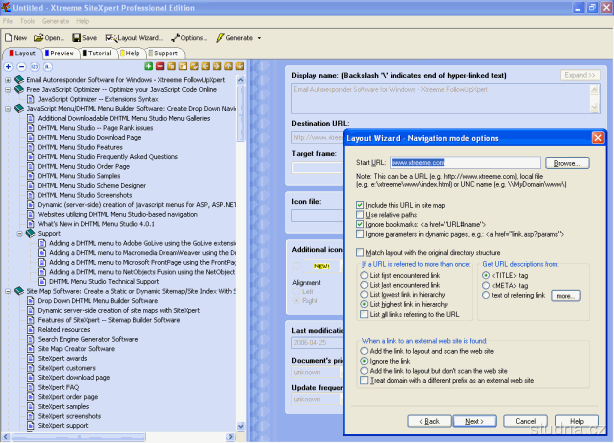Screen dimensions: 614x443
Task: Click the Browse button
Action: pos(566,162)
